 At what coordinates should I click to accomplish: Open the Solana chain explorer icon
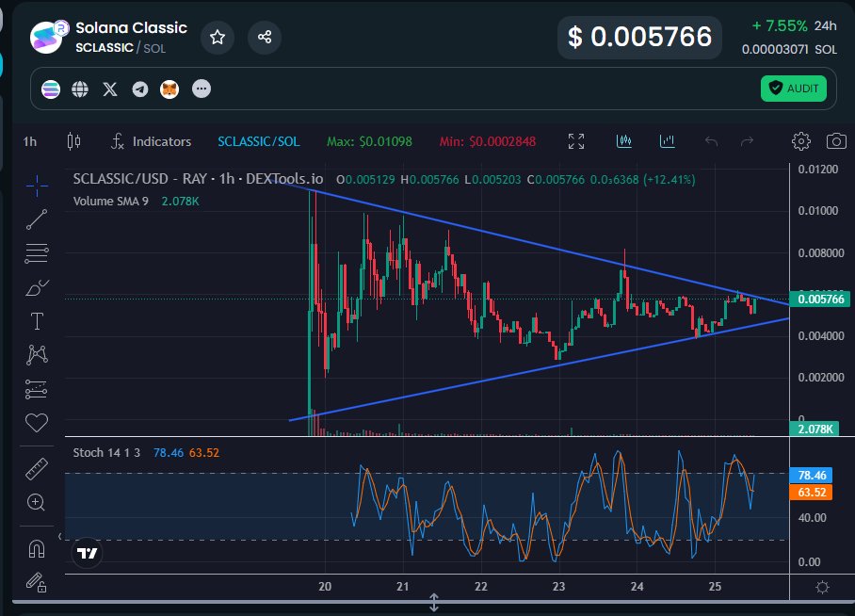51,89
